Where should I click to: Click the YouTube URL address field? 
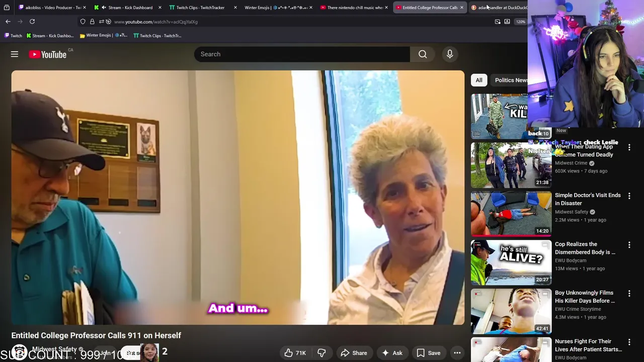coord(302,22)
